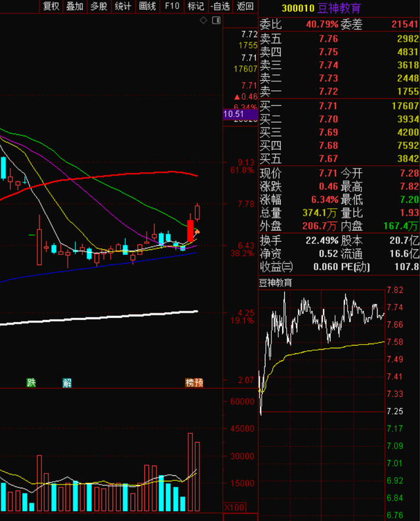This screenshot has height=521, width=420.
Task: Click the 外盘 value 206.7万
Action: (x=320, y=226)
